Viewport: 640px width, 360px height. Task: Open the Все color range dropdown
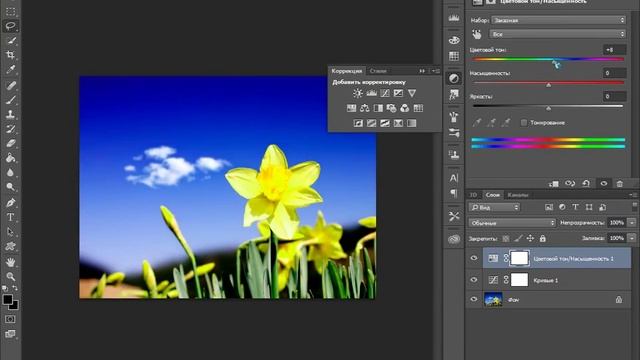[558, 34]
